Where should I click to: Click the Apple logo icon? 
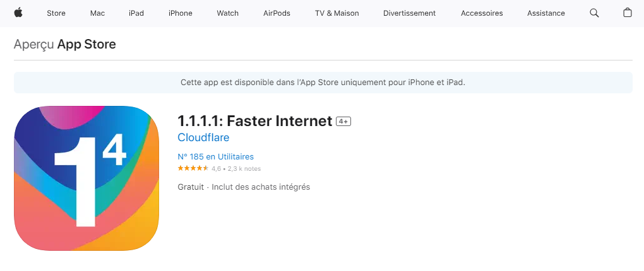click(x=18, y=13)
